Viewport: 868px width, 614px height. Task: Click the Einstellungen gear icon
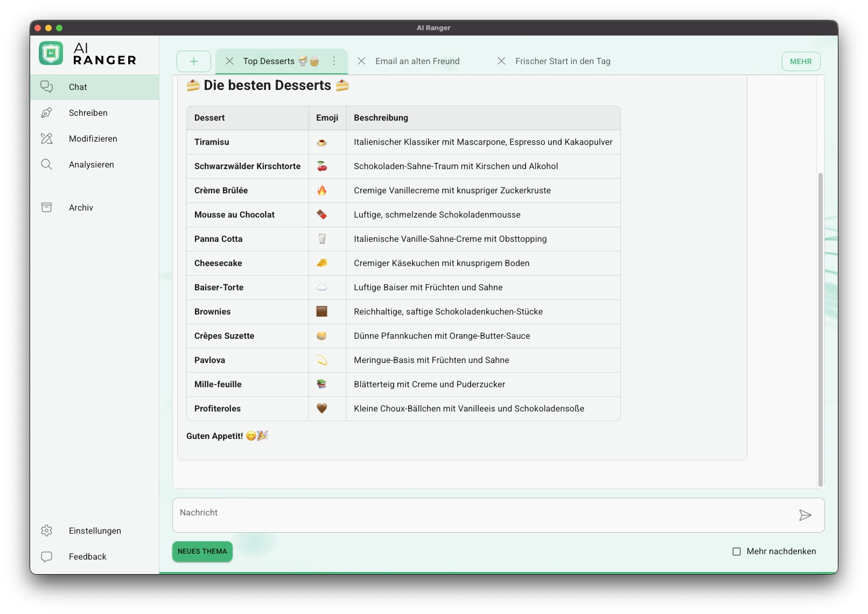(x=47, y=531)
